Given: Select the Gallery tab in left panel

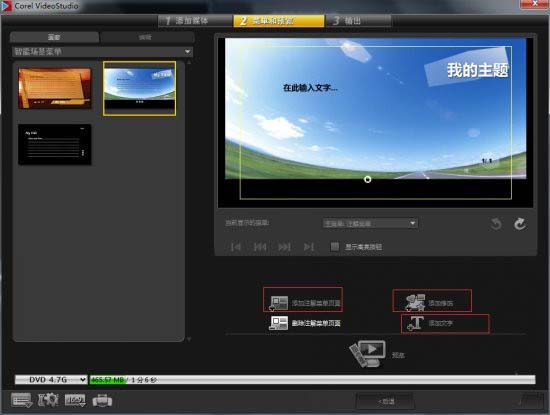Looking at the screenshot, I should pos(54,37).
